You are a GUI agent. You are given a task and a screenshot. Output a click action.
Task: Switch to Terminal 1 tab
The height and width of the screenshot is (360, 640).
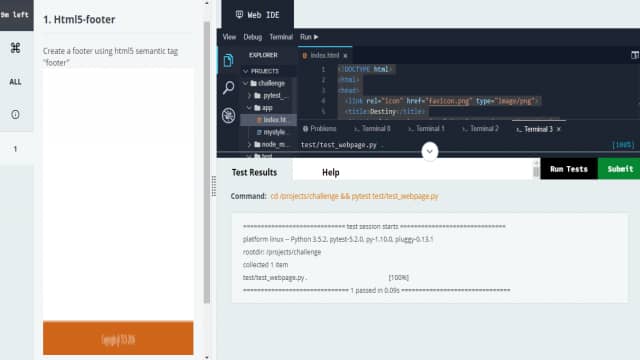426,129
